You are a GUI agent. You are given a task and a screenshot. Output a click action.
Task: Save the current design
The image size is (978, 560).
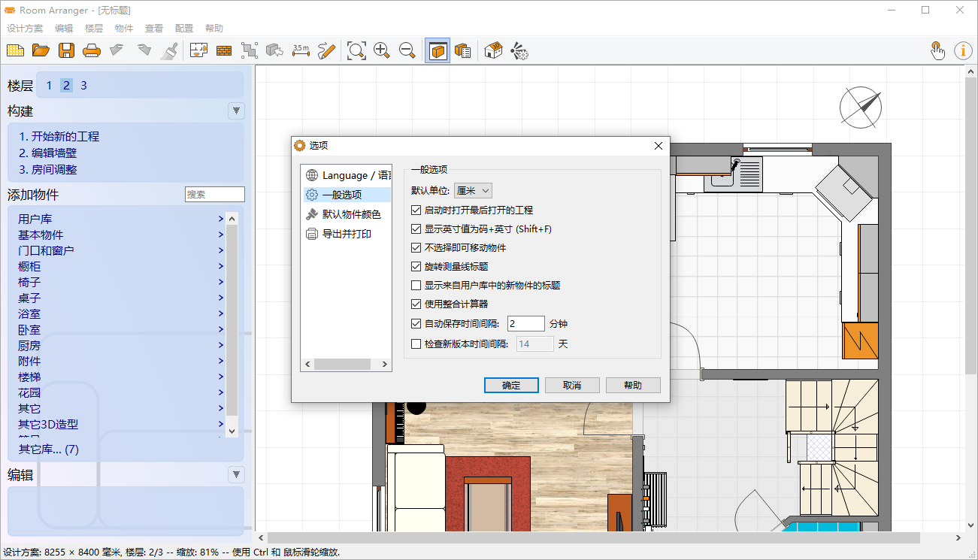click(x=67, y=50)
